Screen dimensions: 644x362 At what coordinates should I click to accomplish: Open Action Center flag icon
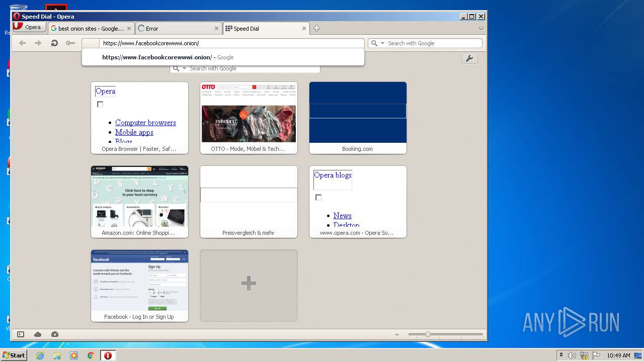pos(596,355)
